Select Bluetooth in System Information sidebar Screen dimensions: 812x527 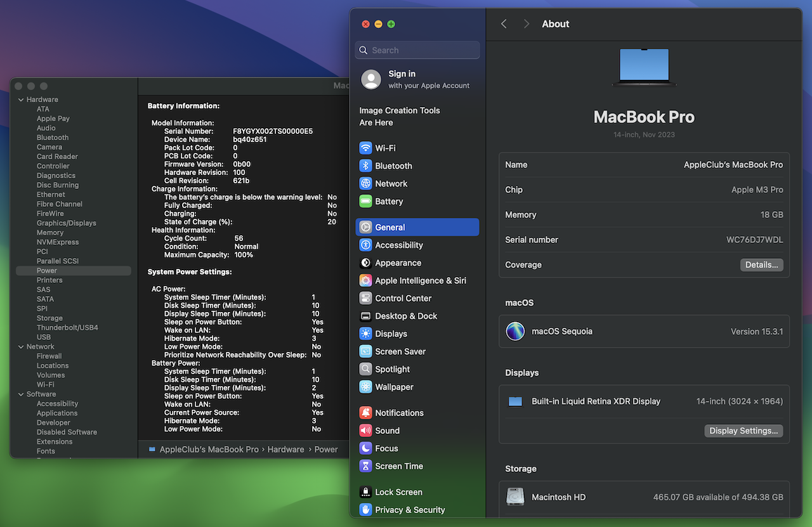[53, 138]
